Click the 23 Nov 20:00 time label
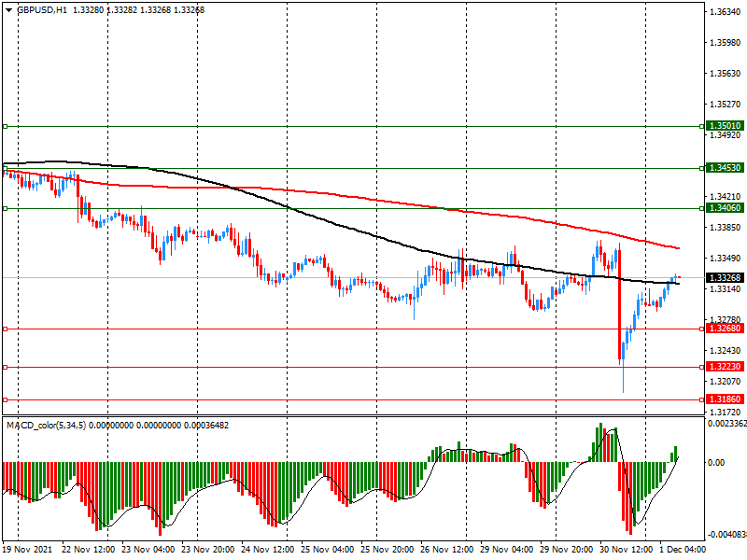Viewport: 747px width, 560px height. click(207, 550)
